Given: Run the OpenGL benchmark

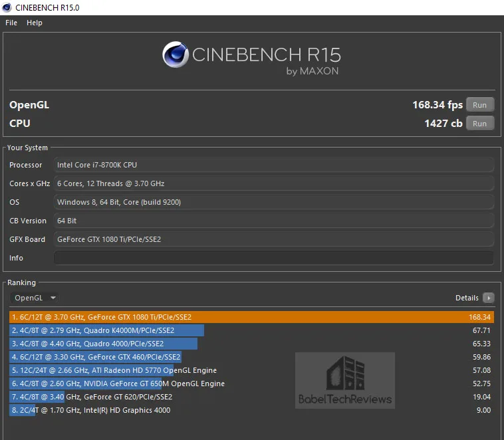Looking at the screenshot, I should (479, 105).
